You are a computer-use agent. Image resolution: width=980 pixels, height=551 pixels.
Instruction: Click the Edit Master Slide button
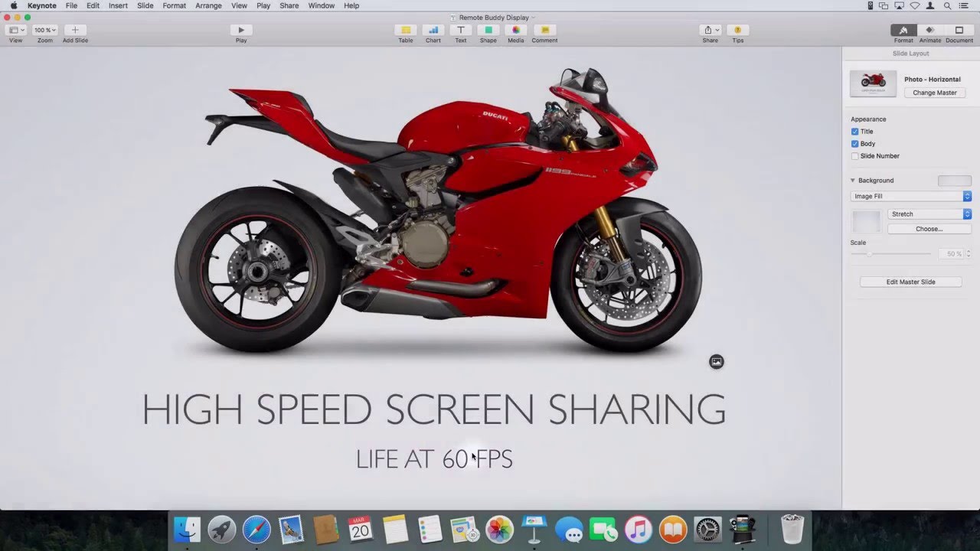[910, 282]
